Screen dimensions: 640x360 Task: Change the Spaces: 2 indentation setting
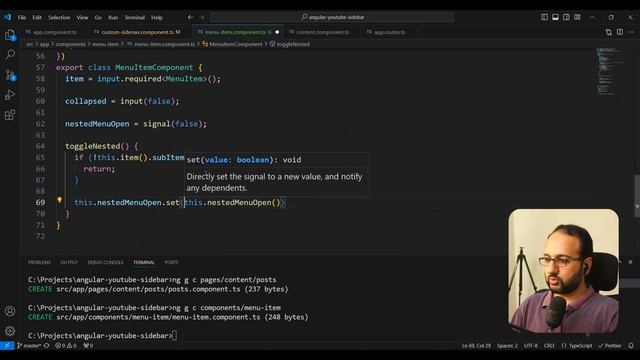coord(507,346)
